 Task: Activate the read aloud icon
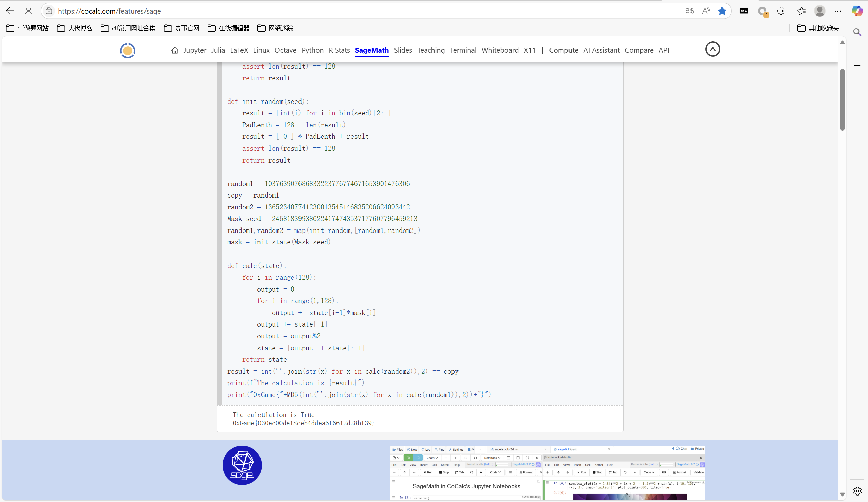706,11
